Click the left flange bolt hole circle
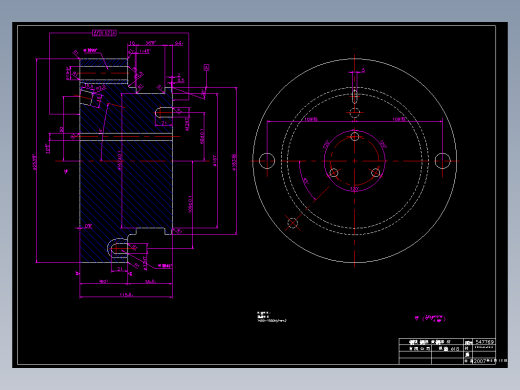Image resolution: width=520 pixels, height=390 pixels. pyautogui.click(x=267, y=161)
